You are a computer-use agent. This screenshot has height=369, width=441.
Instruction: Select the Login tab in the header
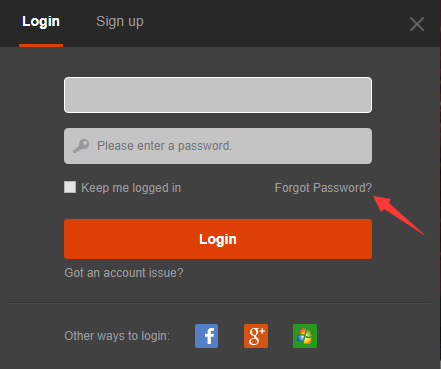[x=41, y=22]
